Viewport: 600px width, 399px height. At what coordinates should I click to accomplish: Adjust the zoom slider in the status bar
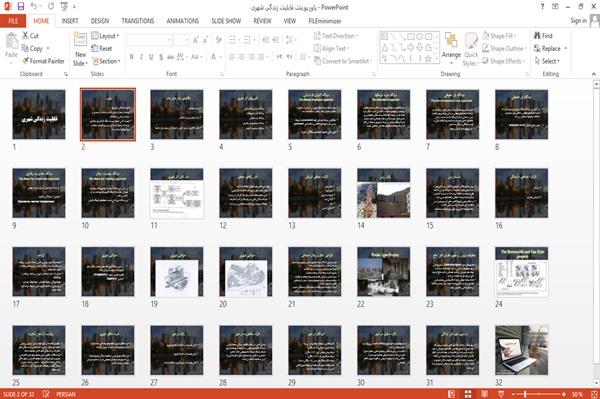(525, 394)
